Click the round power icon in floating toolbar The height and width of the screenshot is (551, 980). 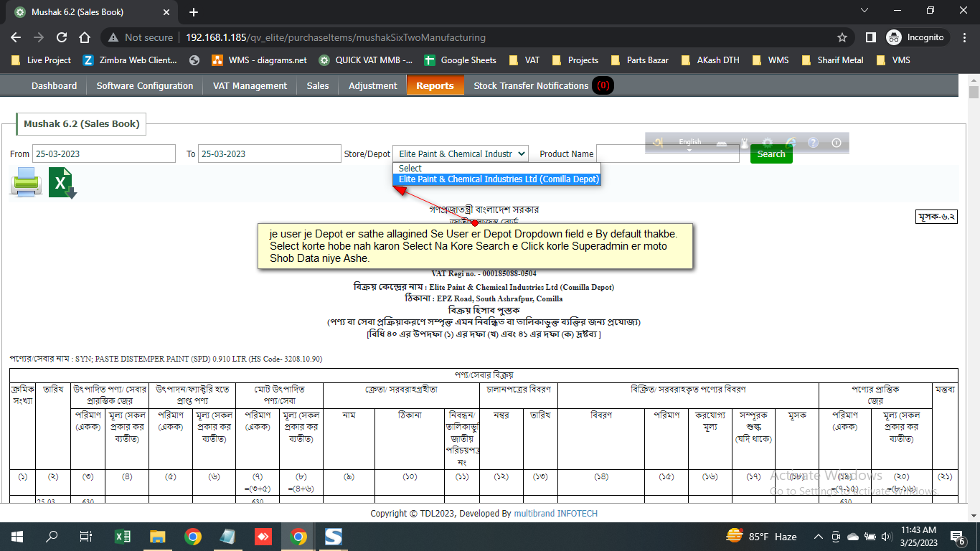click(x=836, y=143)
